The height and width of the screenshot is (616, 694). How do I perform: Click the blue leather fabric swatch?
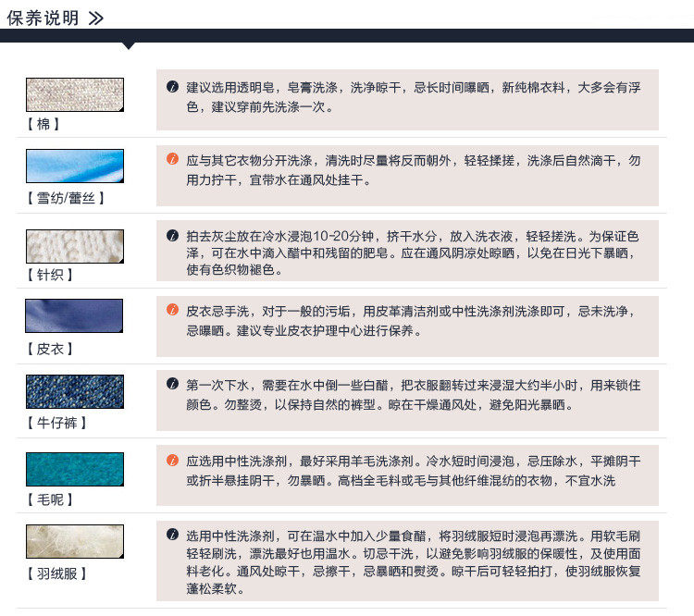point(74,316)
